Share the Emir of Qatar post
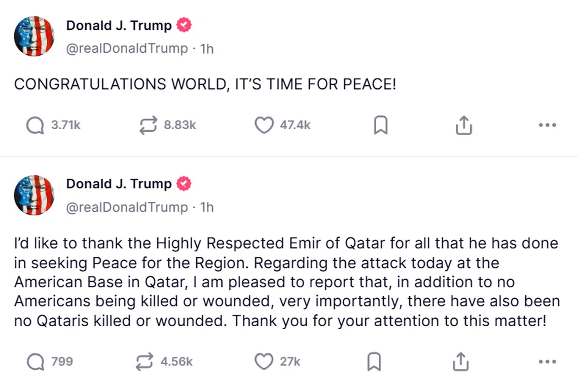The image size is (578, 392). click(460, 362)
